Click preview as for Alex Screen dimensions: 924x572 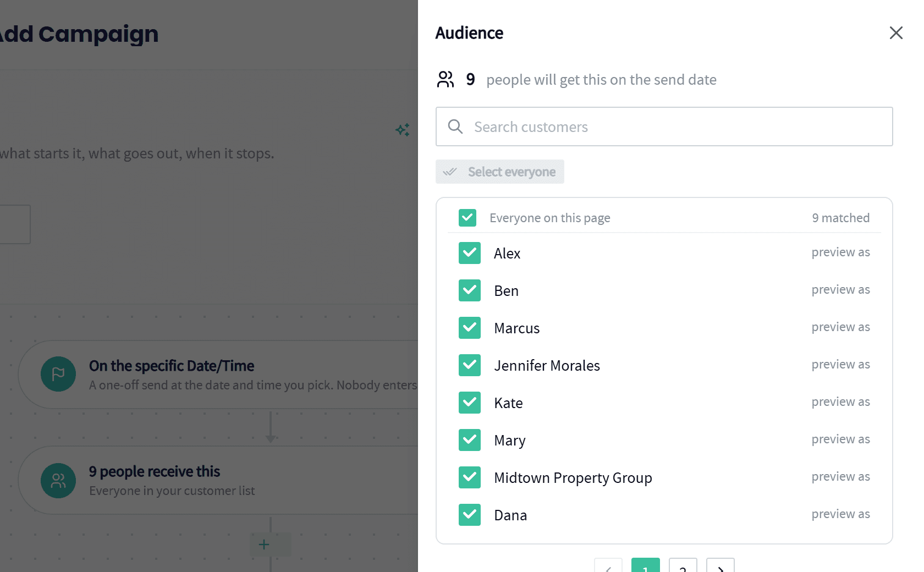click(x=840, y=252)
